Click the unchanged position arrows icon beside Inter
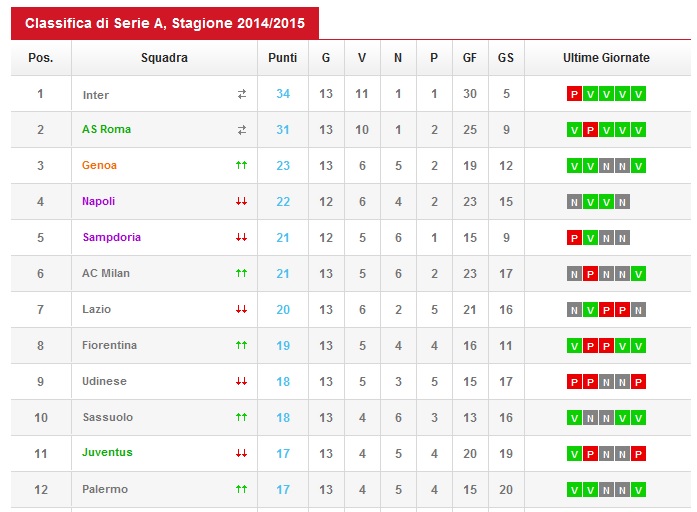Screen dimensions: 697x512 [x=242, y=94]
